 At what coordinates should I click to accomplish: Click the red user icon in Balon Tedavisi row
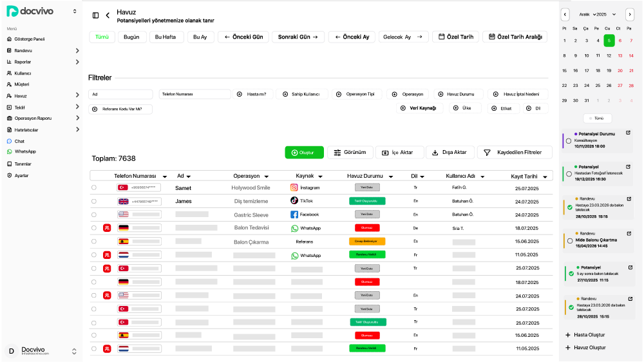click(x=107, y=228)
